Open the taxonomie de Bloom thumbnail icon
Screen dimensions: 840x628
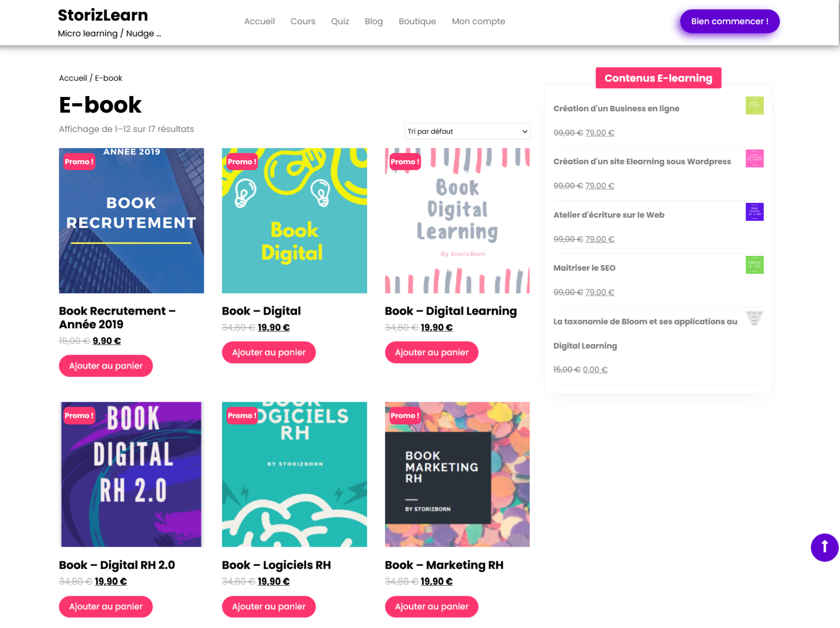pyautogui.click(x=754, y=318)
